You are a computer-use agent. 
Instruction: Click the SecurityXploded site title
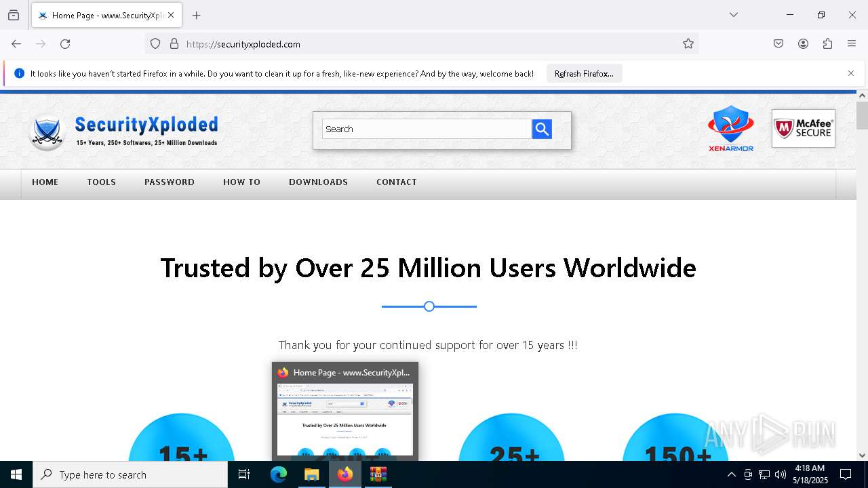tap(146, 125)
